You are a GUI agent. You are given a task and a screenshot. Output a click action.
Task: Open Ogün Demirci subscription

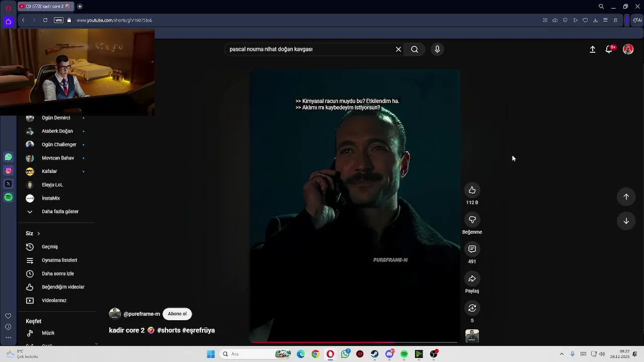pyautogui.click(x=56, y=118)
